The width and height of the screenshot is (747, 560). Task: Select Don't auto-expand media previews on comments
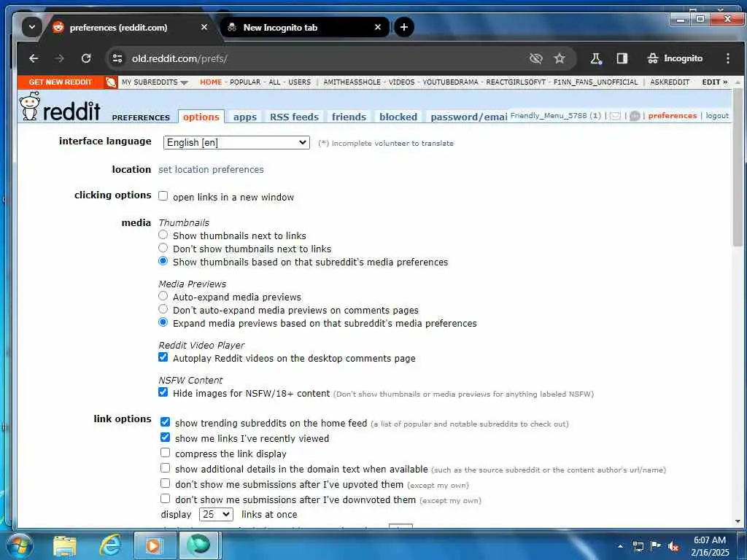point(163,309)
